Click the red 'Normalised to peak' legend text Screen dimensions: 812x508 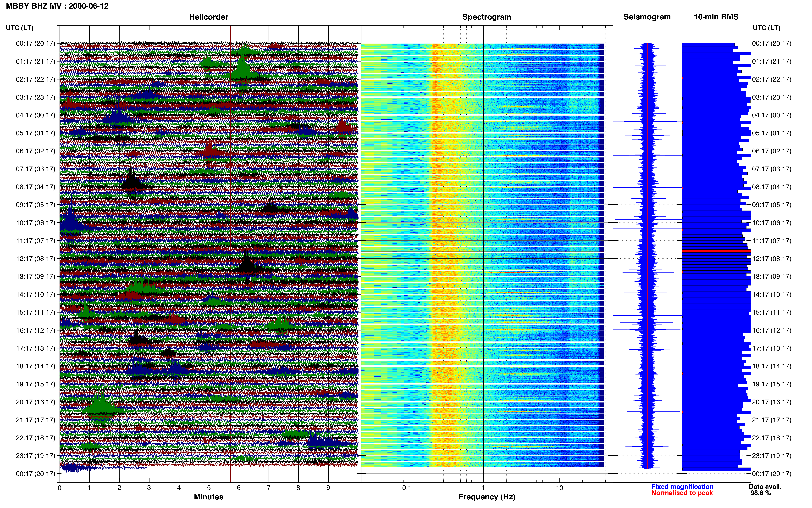(x=682, y=493)
